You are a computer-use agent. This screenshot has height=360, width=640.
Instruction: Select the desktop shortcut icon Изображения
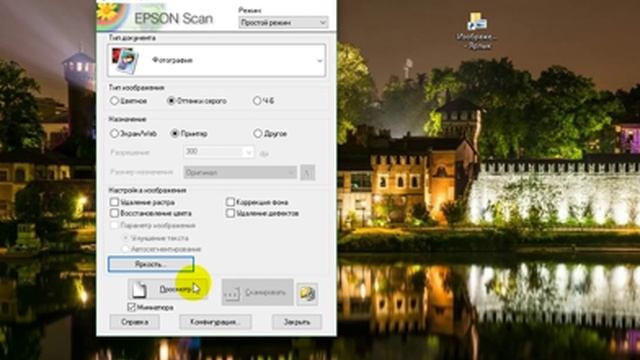pyautogui.click(x=476, y=31)
